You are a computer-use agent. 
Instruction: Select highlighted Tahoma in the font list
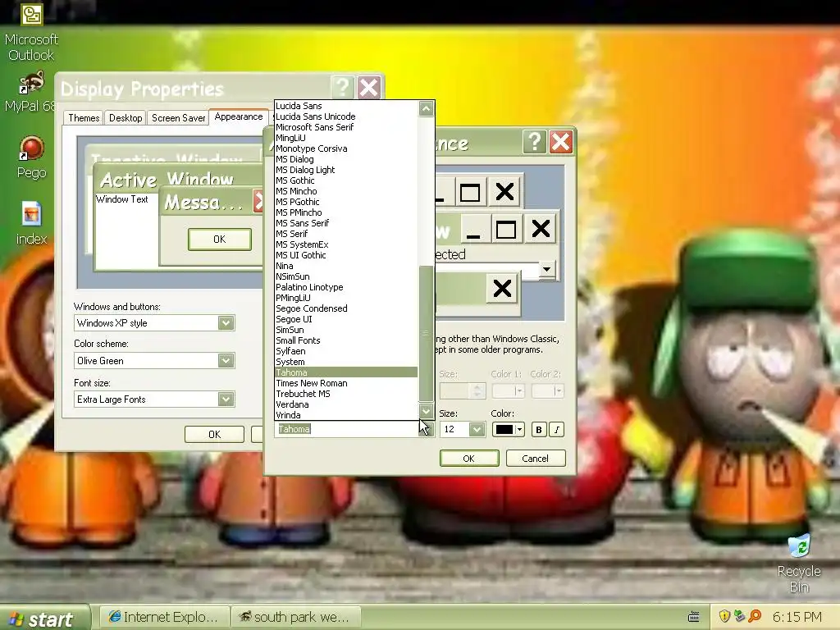346,372
